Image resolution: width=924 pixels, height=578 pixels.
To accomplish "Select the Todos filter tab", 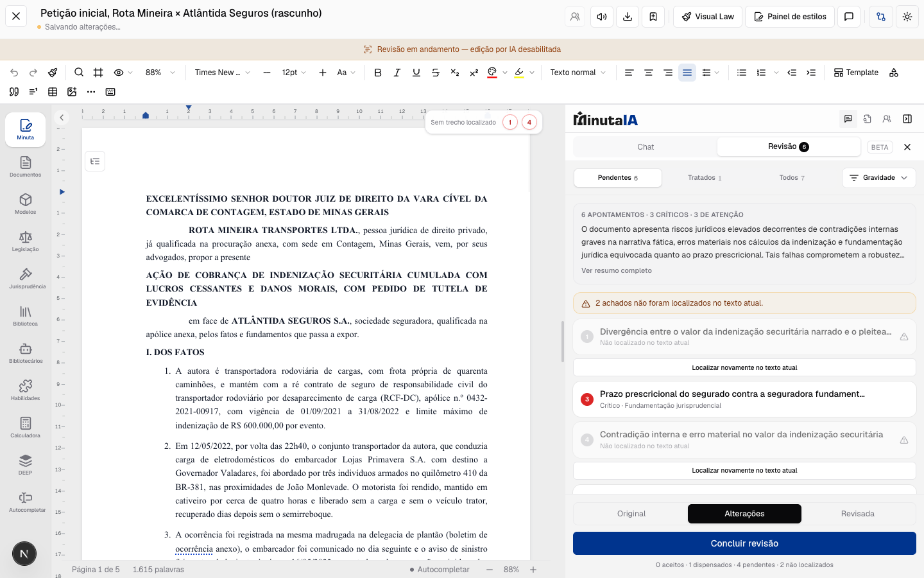I will [x=792, y=178].
